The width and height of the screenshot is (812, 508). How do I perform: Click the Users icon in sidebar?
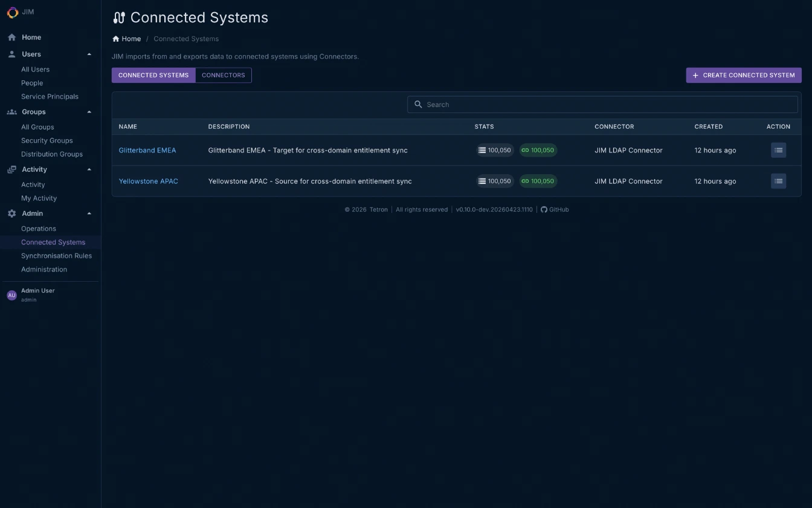tap(11, 54)
